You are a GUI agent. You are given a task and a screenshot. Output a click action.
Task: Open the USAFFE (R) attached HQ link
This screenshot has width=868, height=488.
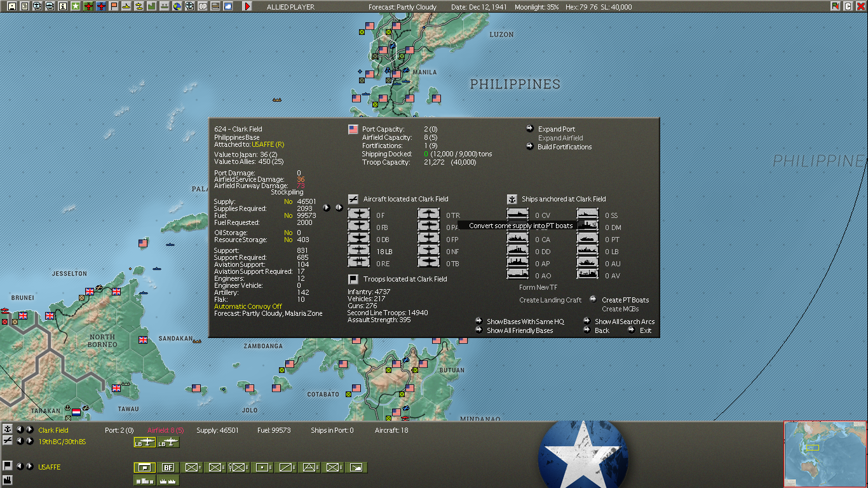click(268, 144)
